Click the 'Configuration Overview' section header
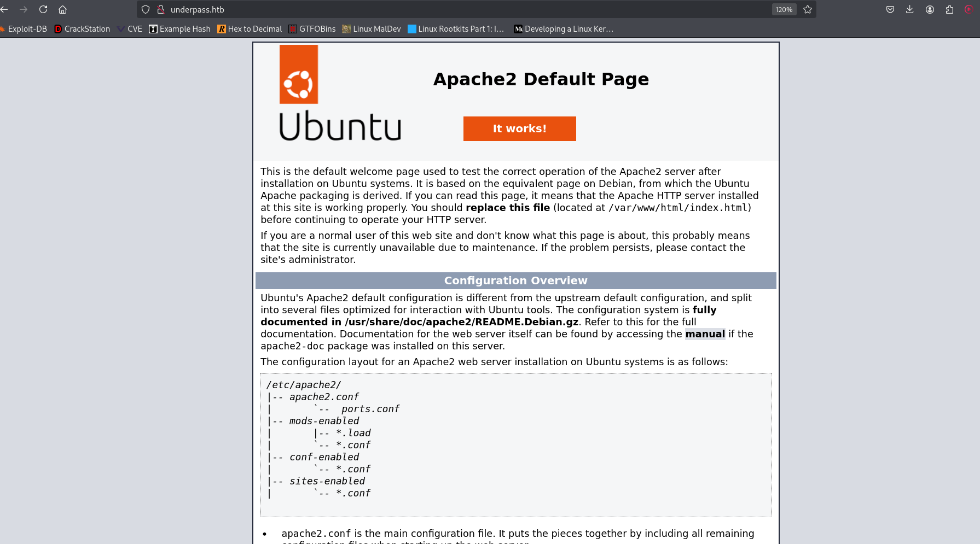Viewport: 980px width, 544px height. [515, 280]
